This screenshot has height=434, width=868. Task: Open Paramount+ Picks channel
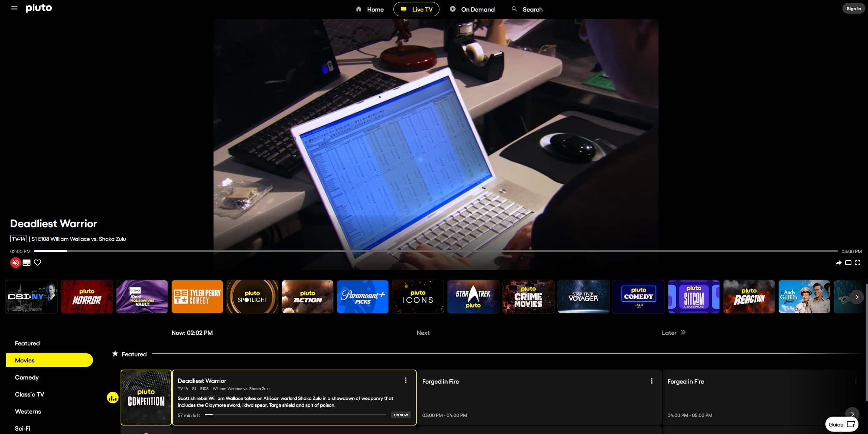363,297
